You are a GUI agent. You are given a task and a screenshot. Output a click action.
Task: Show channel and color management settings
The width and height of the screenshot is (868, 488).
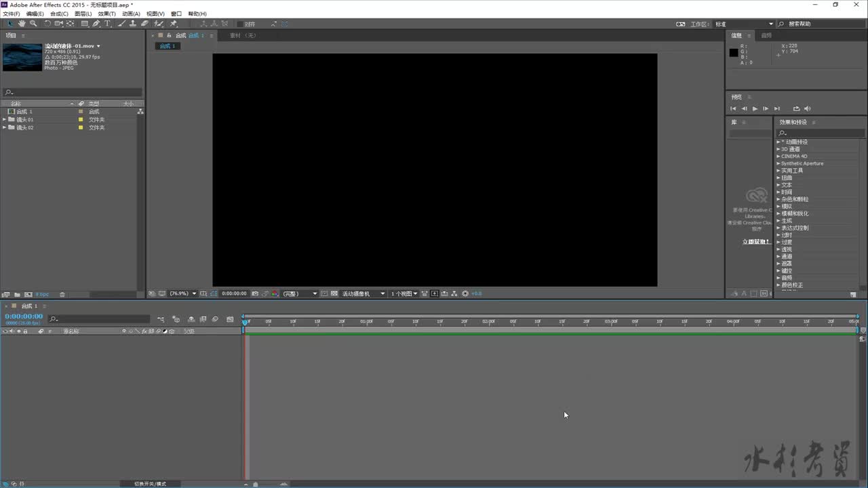pyautogui.click(x=275, y=293)
